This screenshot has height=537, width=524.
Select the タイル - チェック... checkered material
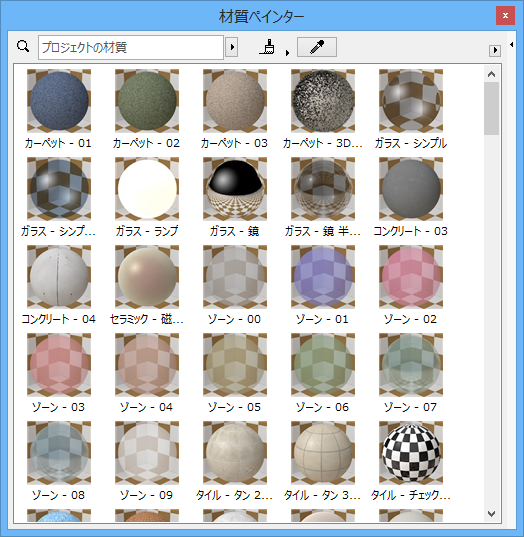pos(411,453)
